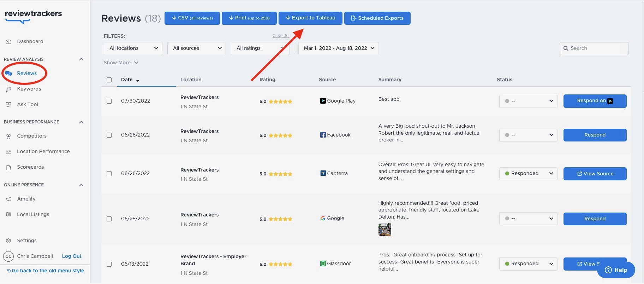Click the Settings gear icon

pos(8,241)
